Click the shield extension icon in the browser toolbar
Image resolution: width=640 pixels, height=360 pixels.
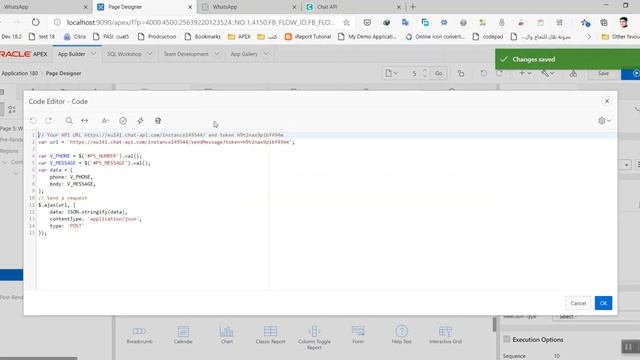[x=367, y=22]
